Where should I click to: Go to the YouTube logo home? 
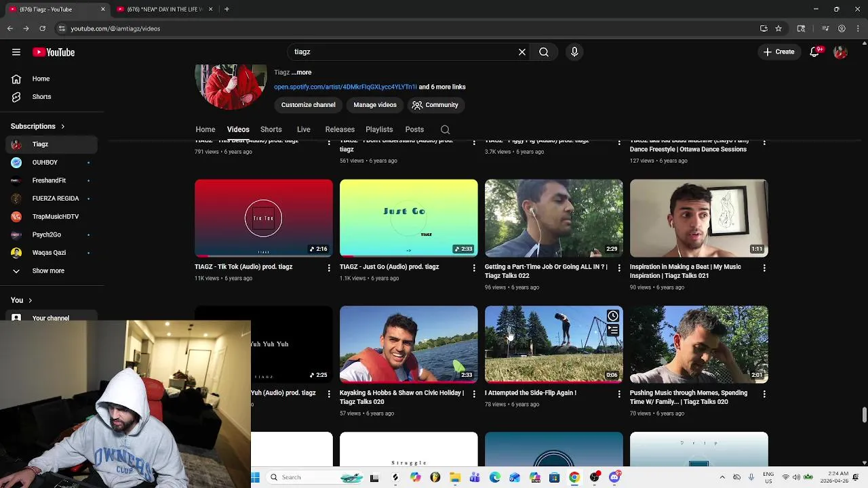[x=54, y=52]
